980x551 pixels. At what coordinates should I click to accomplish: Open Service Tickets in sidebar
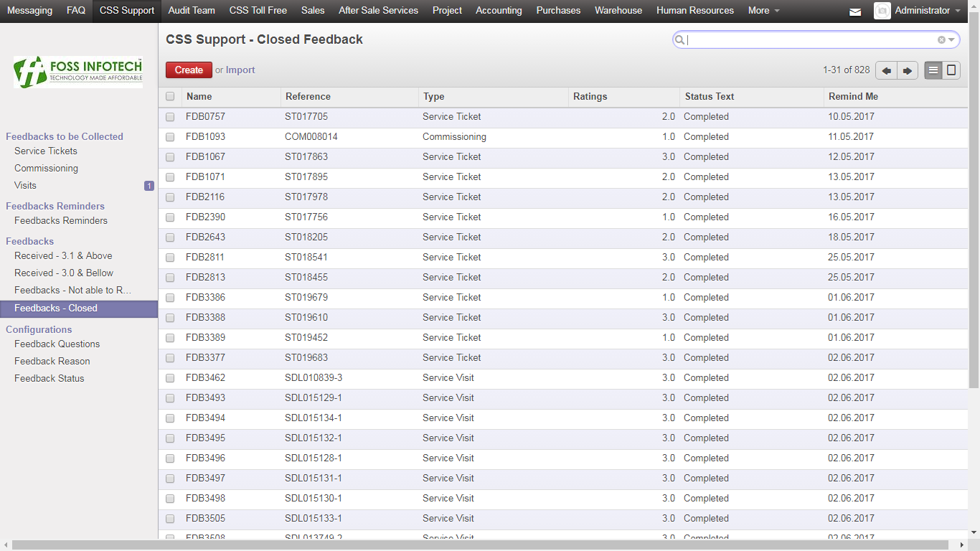click(x=46, y=151)
